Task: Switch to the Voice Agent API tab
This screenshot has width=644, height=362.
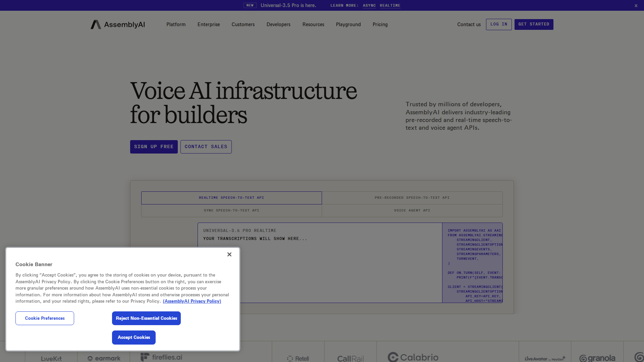Action: click(412, 210)
